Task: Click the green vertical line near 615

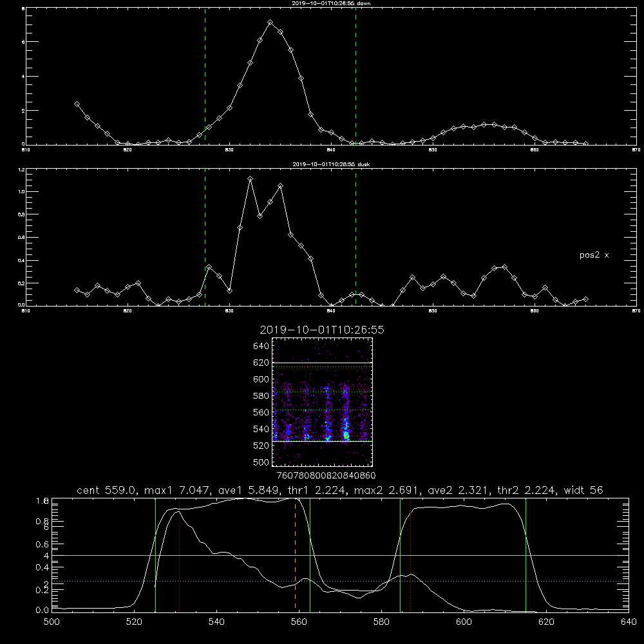Action: coord(526,554)
